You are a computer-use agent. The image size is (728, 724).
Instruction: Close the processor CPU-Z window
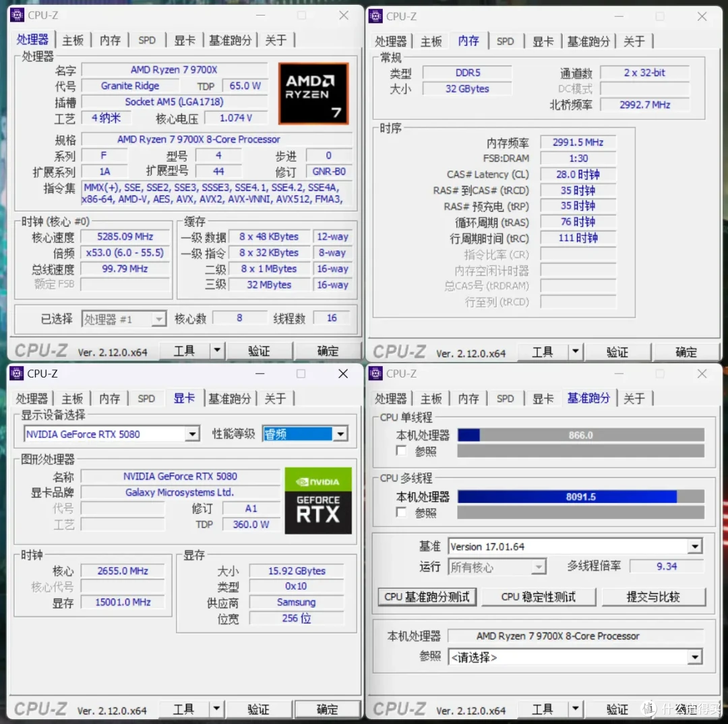click(344, 16)
